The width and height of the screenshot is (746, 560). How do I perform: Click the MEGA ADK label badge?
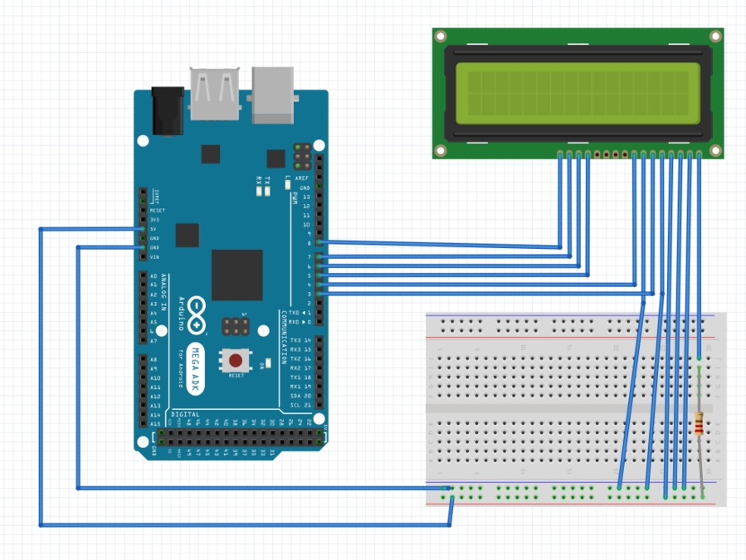click(196, 363)
